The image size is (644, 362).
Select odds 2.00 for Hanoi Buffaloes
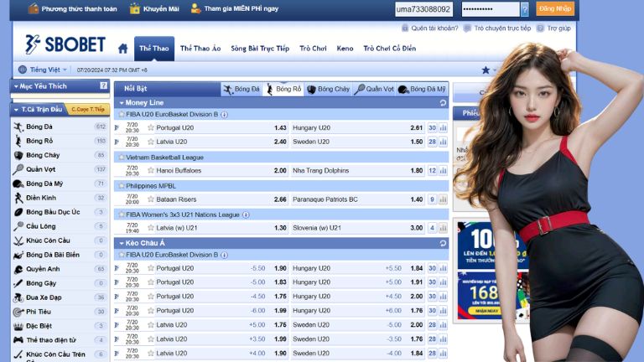[280, 171]
